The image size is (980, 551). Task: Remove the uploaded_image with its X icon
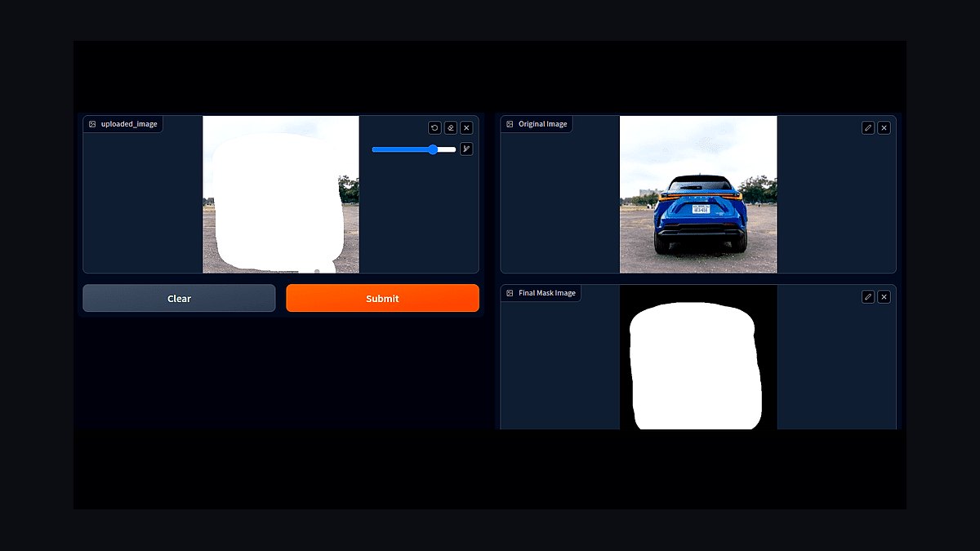click(466, 127)
